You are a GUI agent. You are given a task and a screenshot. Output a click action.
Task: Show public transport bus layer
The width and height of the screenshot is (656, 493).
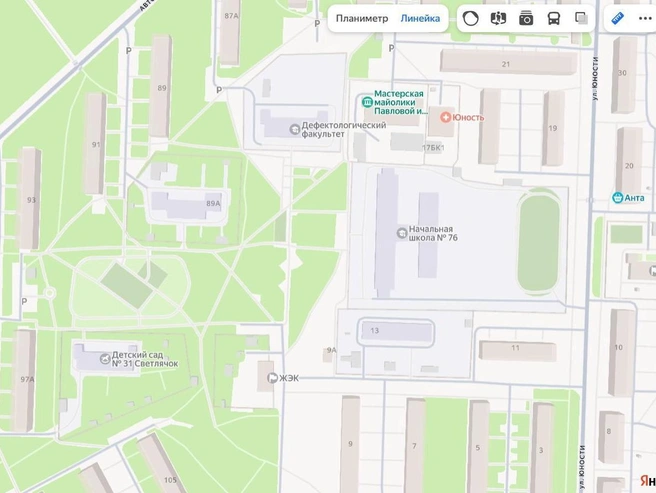[x=554, y=18]
